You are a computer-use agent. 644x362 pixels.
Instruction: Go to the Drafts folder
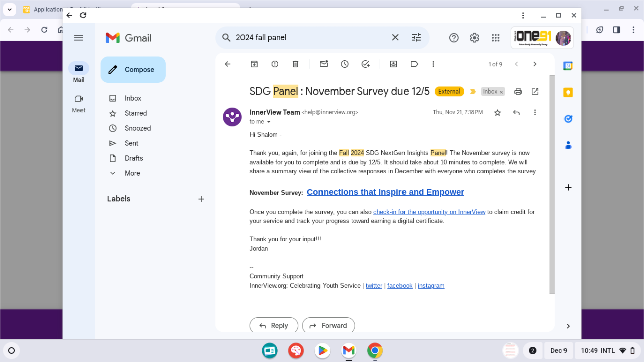pyautogui.click(x=134, y=158)
